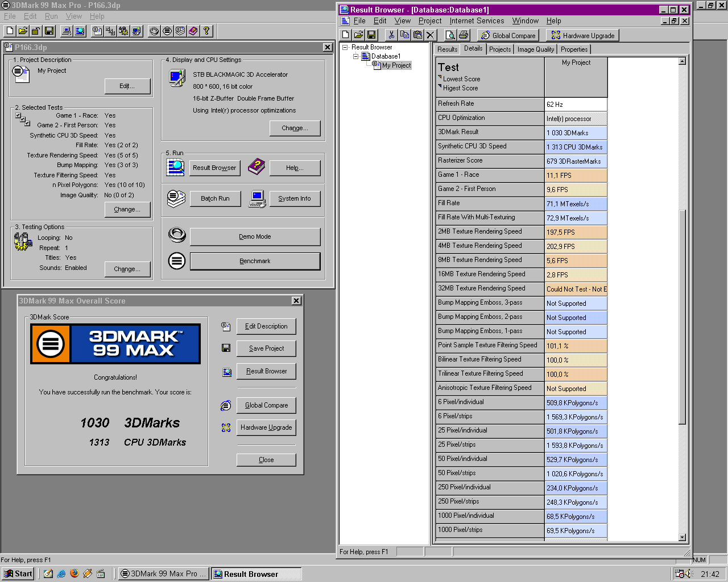Click Testing Options gears icon in 3DMark toolbar
This screenshot has width=728, height=582.
[x=124, y=31]
